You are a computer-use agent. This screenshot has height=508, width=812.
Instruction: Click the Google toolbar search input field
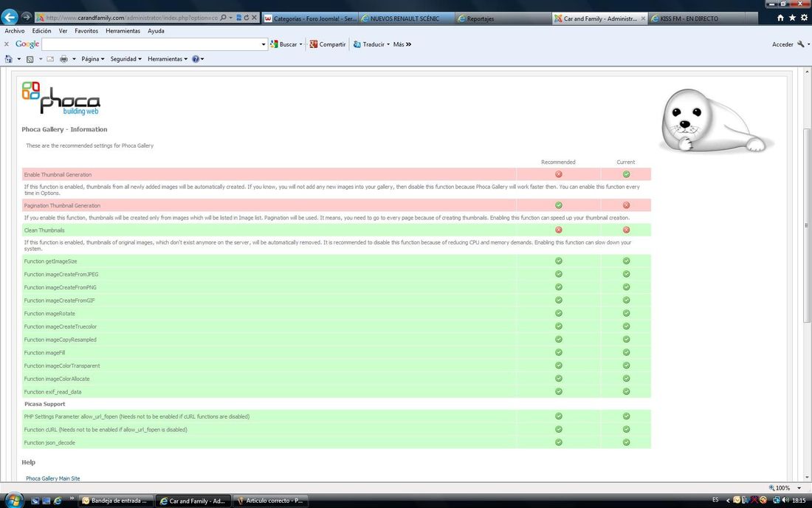(151, 44)
